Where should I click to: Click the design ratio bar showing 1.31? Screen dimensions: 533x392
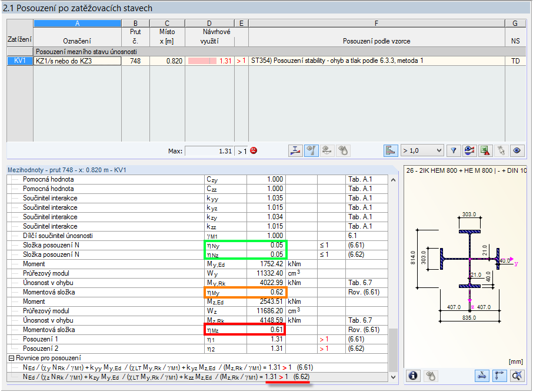209,61
